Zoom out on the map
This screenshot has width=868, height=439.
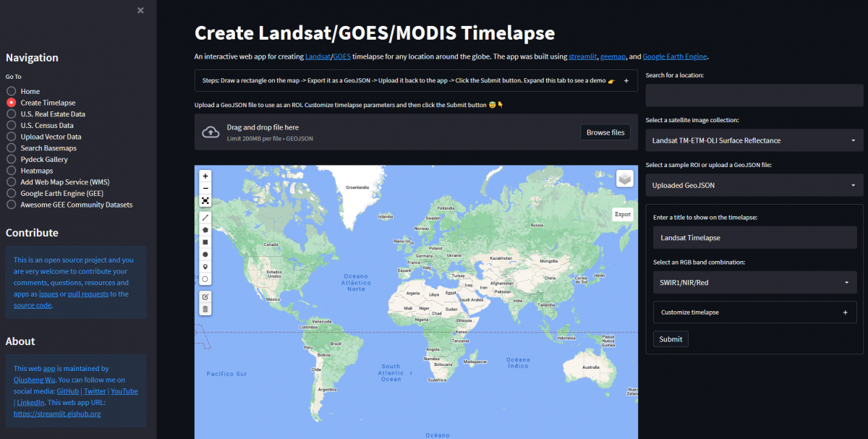tap(205, 188)
